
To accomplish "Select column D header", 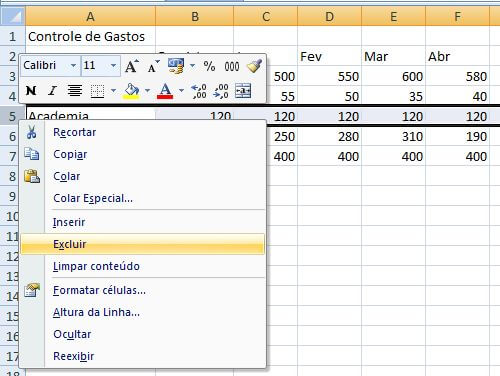I will pyautogui.click(x=329, y=16).
